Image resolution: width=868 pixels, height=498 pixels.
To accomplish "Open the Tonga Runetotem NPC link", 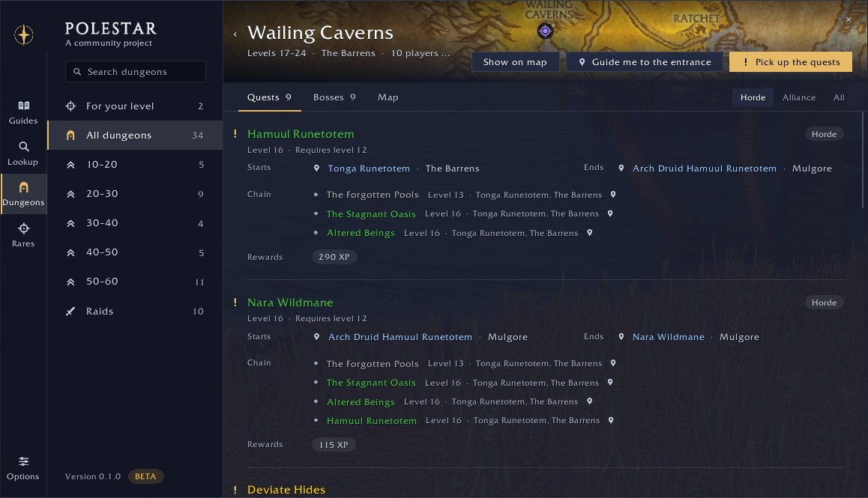I will [x=369, y=168].
